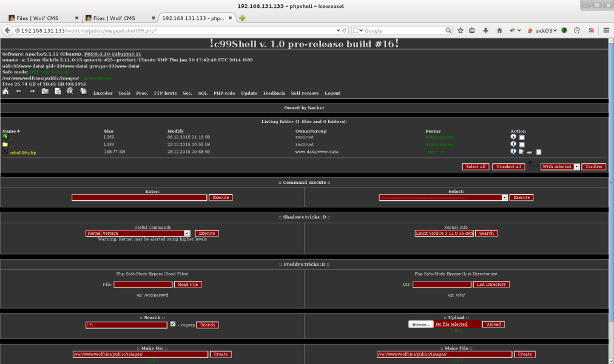The image size is (614, 364).
Task: Focus the Enter command input field
Action: pyautogui.click(x=140, y=198)
